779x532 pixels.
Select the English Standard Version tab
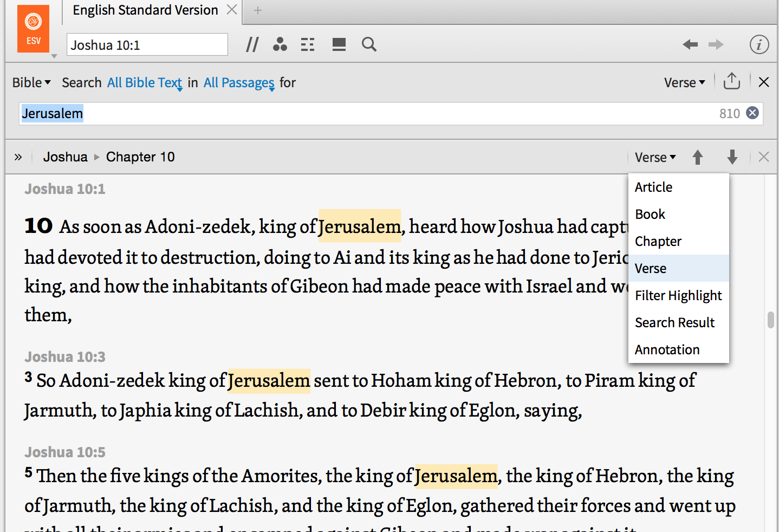(x=145, y=10)
